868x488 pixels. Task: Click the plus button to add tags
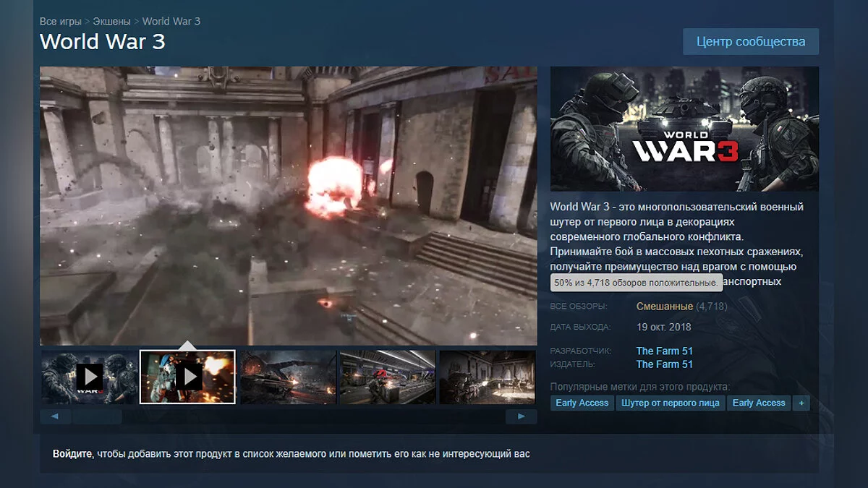point(801,403)
